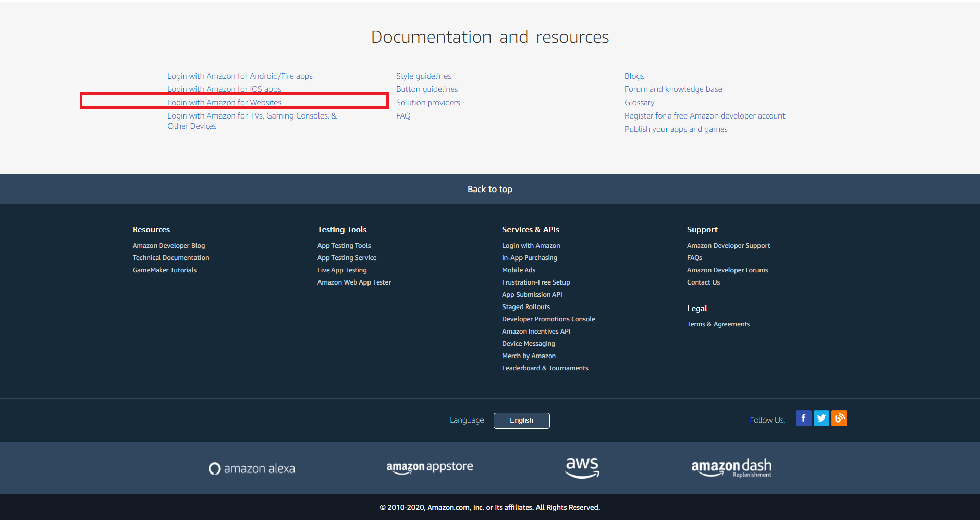980x520 pixels.
Task: Open the AWS logo link
Action: click(x=582, y=467)
